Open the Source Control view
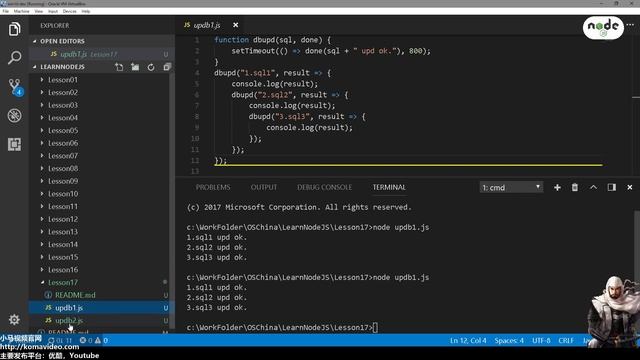 [x=15, y=87]
